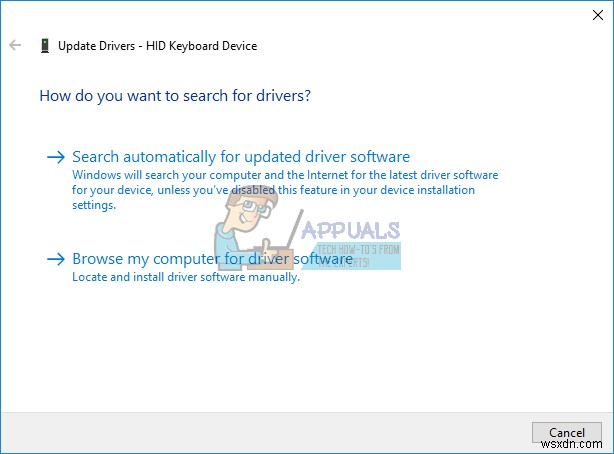Image resolution: width=614 pixels, height=454 pixels.
Task: Click the back arrow in the title bar
Action: [15, 46]
